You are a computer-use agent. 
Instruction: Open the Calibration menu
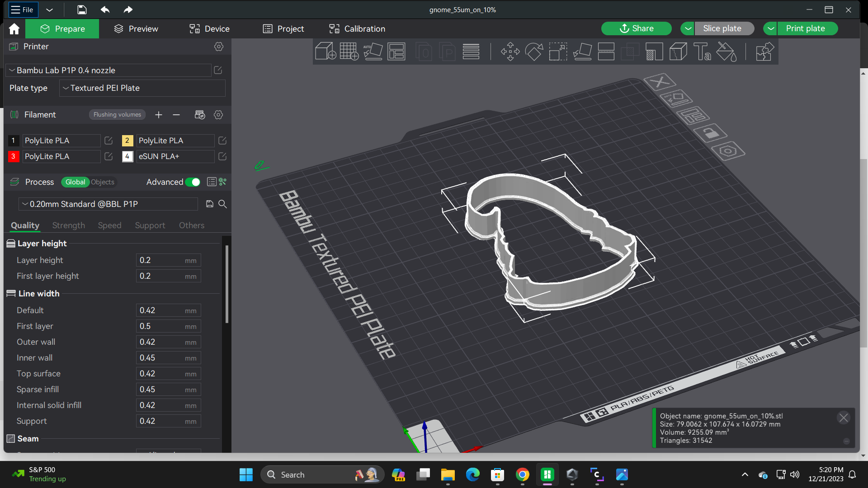pos(364,28)
